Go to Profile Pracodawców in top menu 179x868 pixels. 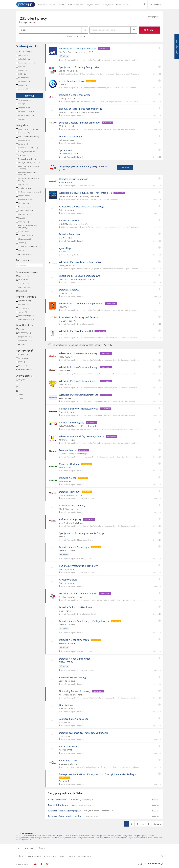tap(75, 5)
